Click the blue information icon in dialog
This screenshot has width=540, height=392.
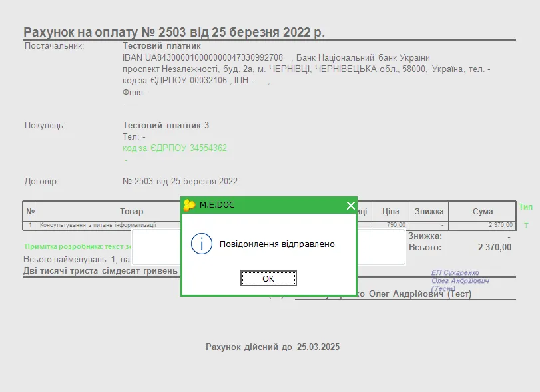click(202, 244)
